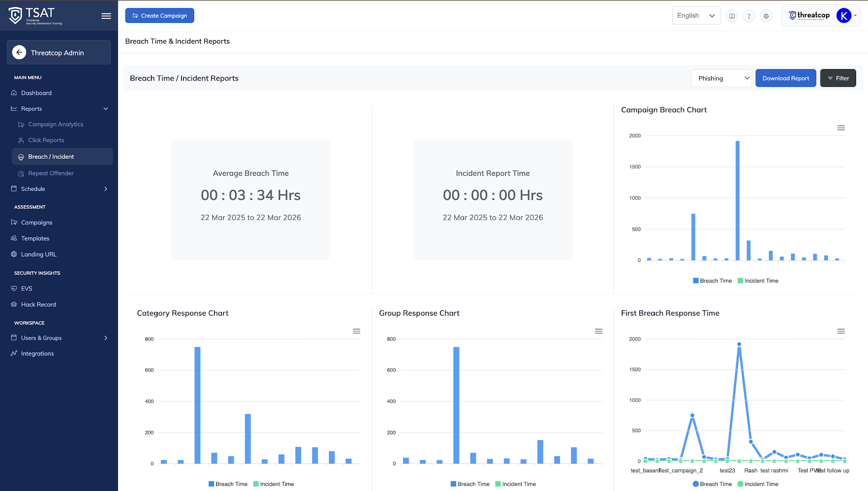Viewport: 868px width, 491px height.
Task: Open Campaign Analytics in sidebar
Action: click(x=56, y=125)
